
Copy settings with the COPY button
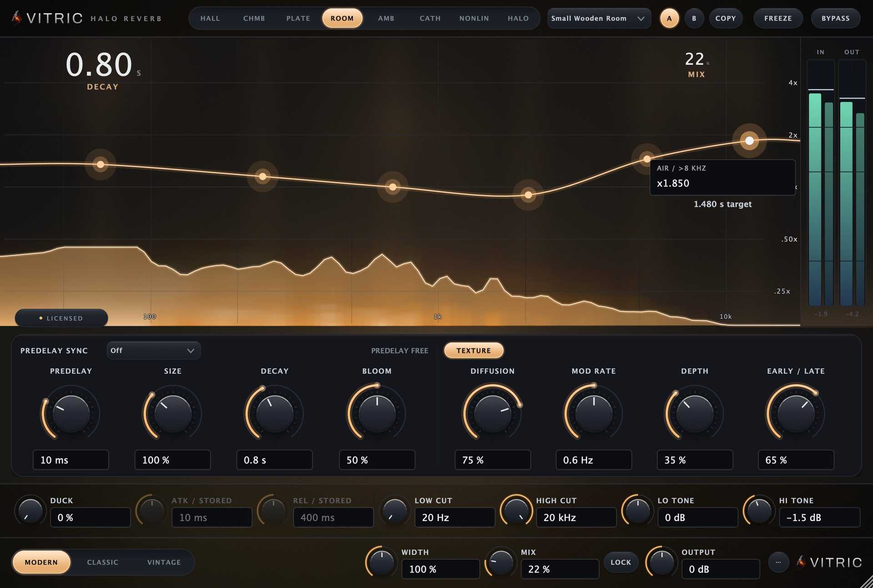click(x=726, y=18)
